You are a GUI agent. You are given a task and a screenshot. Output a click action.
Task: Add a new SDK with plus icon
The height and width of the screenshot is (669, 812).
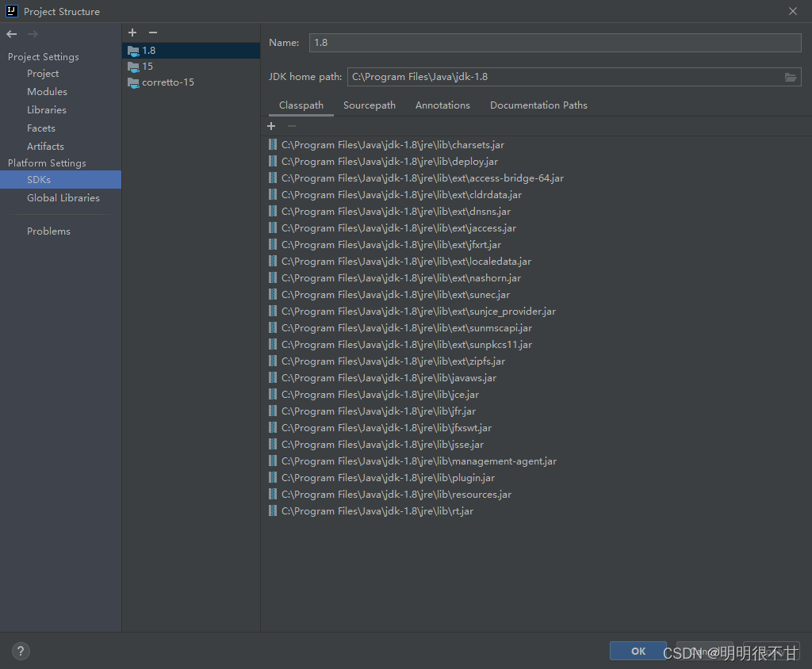(x=132, y=32)
